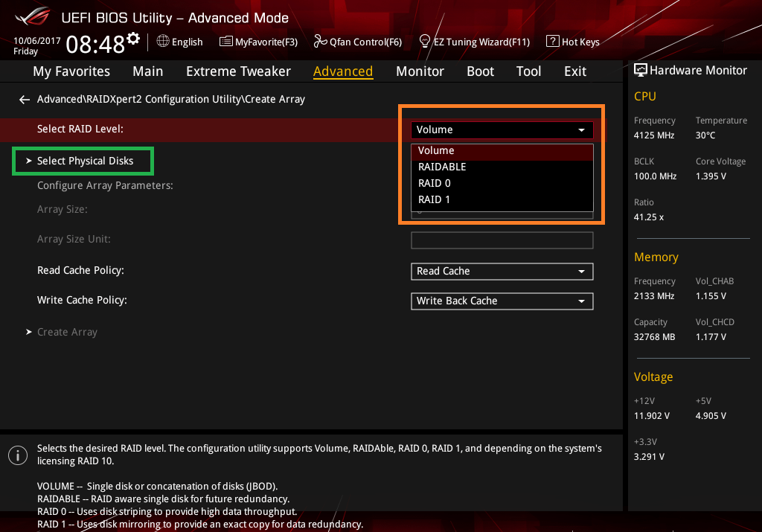The image size is (762, 532).
Task: Click the 'Write Cache Policy:' label
Action: tap(82, 301)
